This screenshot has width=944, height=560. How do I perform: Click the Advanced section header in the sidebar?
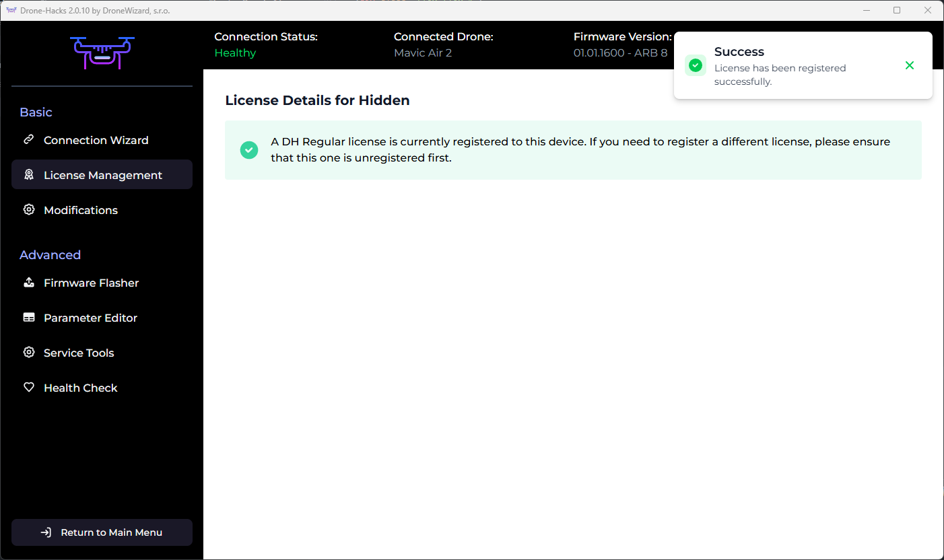pyautogui.click(x=50, y=255)
